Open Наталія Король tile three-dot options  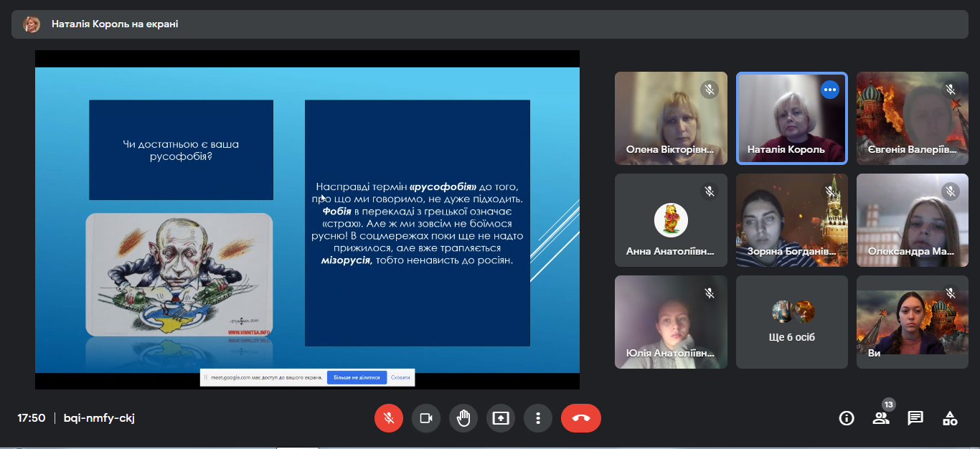point(830,90)
